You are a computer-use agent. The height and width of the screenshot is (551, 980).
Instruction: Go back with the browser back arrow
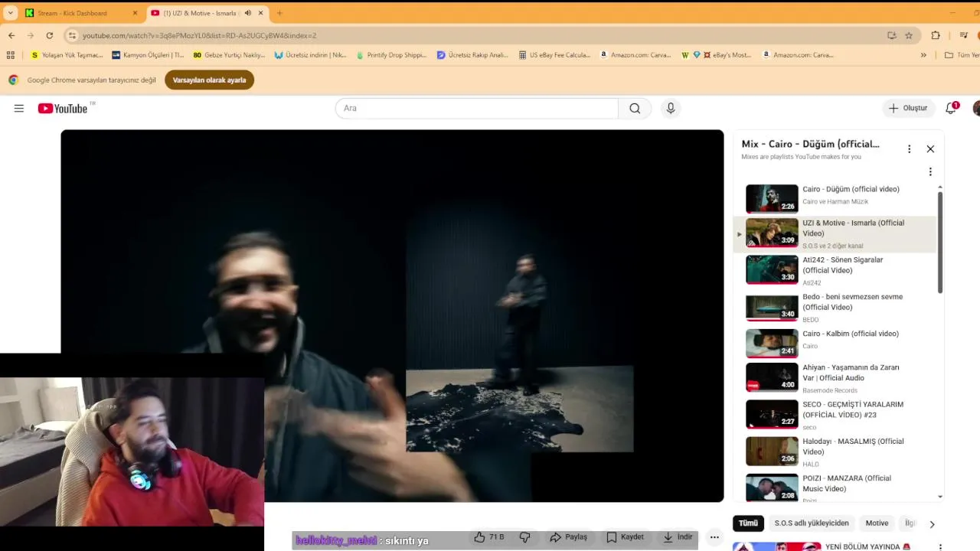[x=11, y=35]
